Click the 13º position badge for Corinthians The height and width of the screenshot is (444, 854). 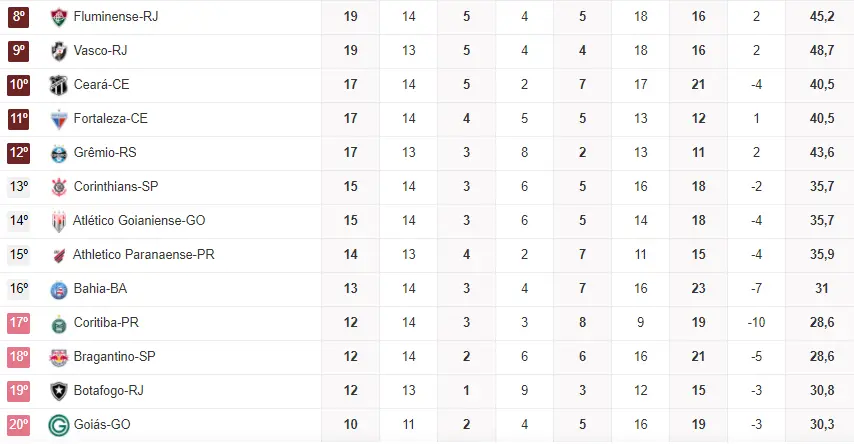tap(19, 187)
